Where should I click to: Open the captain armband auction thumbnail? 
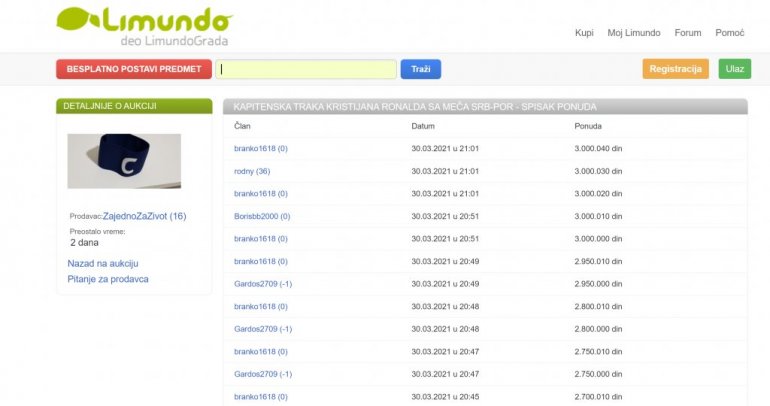tap(124, 161)
